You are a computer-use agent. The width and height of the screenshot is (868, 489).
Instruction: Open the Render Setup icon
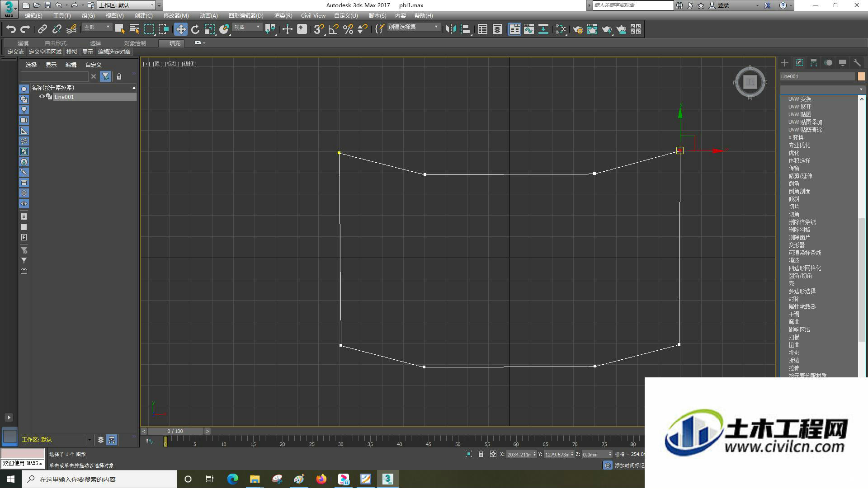578,29
